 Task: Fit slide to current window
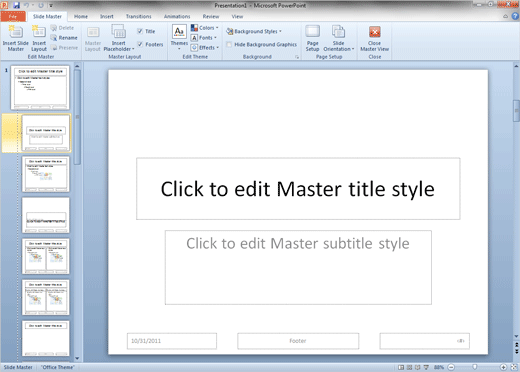pos(514,367)
